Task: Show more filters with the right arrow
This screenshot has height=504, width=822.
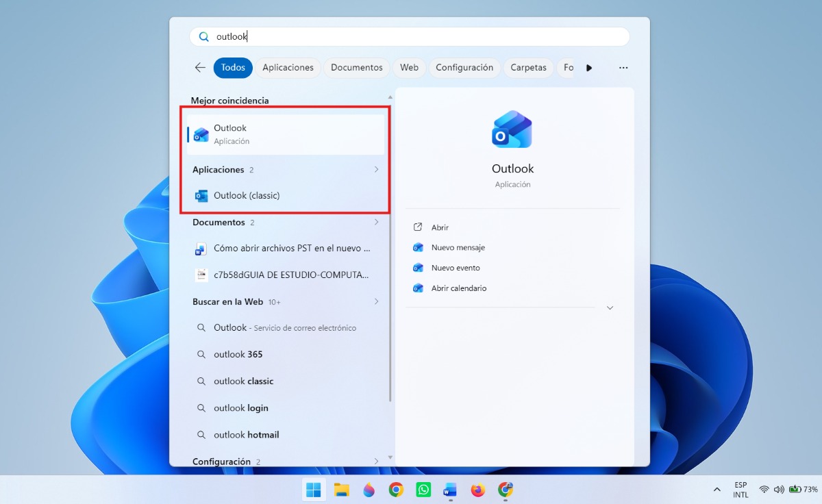Action: (x=589, y=68)
